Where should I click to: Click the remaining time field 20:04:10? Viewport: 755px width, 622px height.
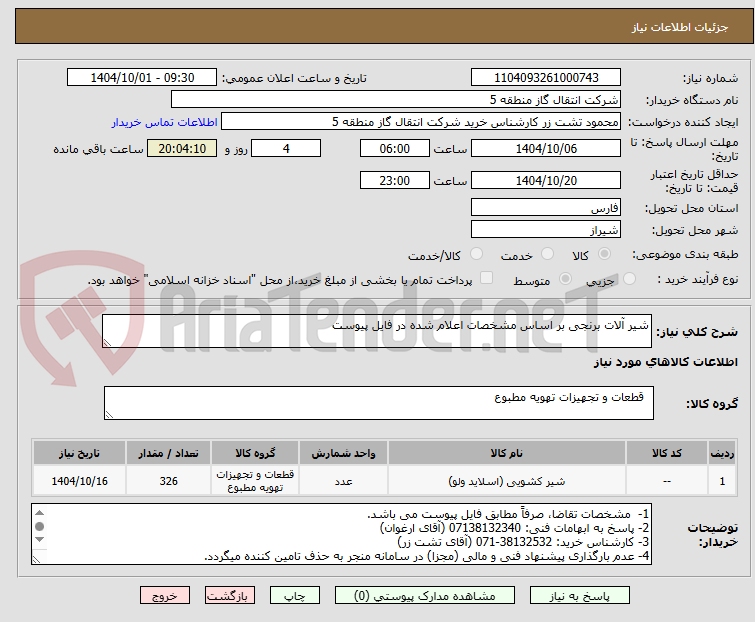pos(182,148)
